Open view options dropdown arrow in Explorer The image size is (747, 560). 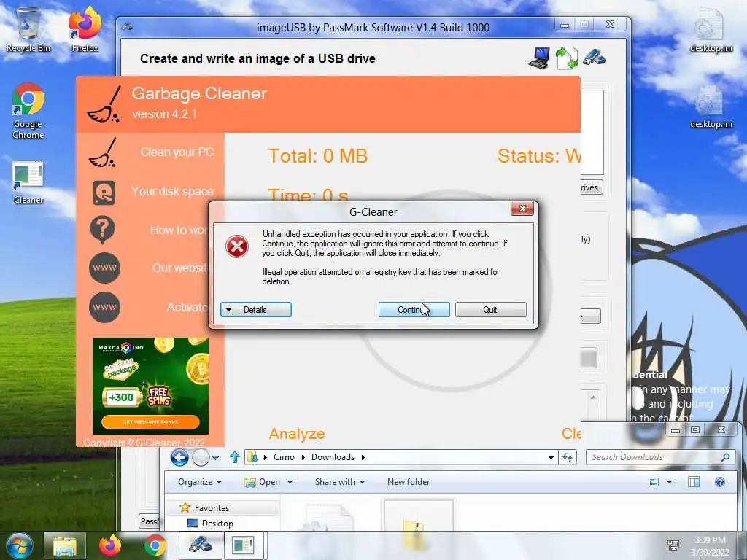670,482
